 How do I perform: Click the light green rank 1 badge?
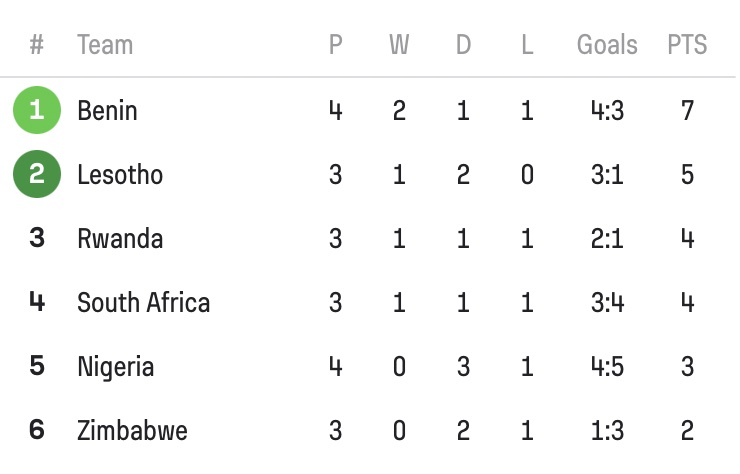37,110
